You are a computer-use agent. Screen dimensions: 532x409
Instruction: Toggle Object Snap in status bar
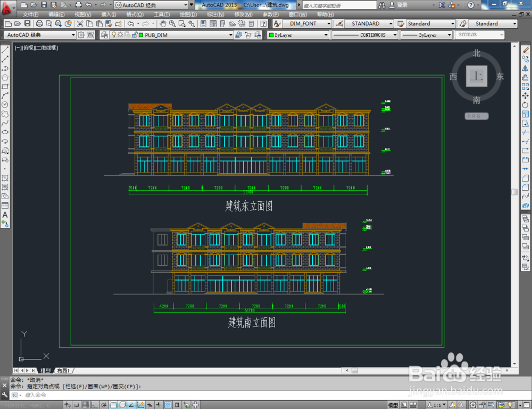click(113, 405)
